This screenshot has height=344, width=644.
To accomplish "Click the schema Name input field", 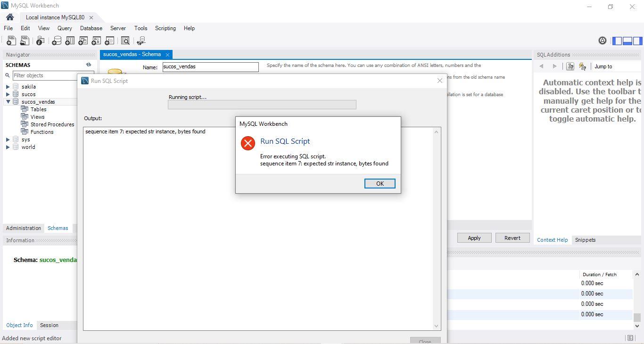I will pyautogui.click(x=211, y=67).
